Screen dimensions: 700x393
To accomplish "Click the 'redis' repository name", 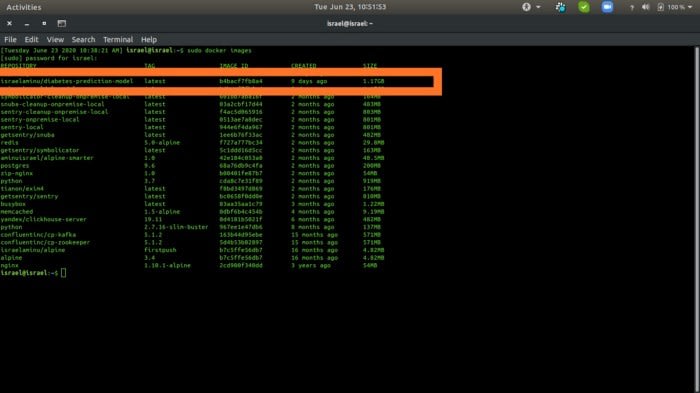I will (9, 142).
